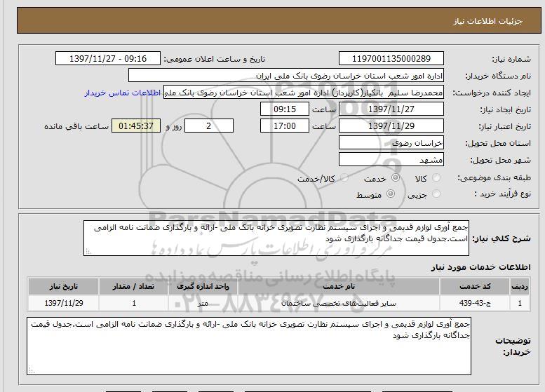Click the شرح کلی نیاز text area
Screen dimensions: 545x392
(276, 238)
